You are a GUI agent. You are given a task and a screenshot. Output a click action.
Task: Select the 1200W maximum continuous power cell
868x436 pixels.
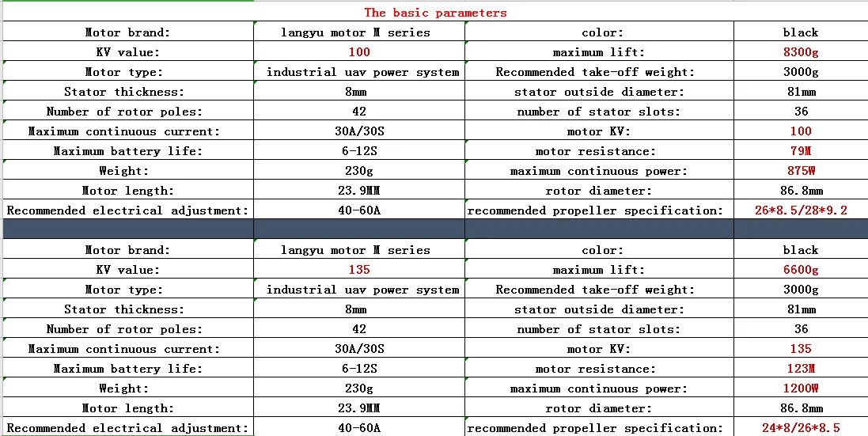(x=801, y=389)
